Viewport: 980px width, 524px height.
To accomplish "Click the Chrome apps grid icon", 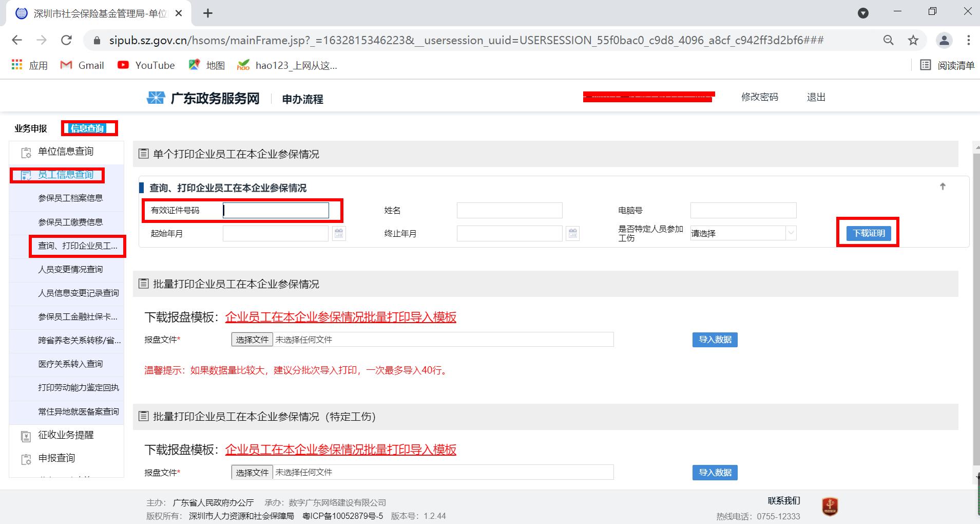I will 16,65.
